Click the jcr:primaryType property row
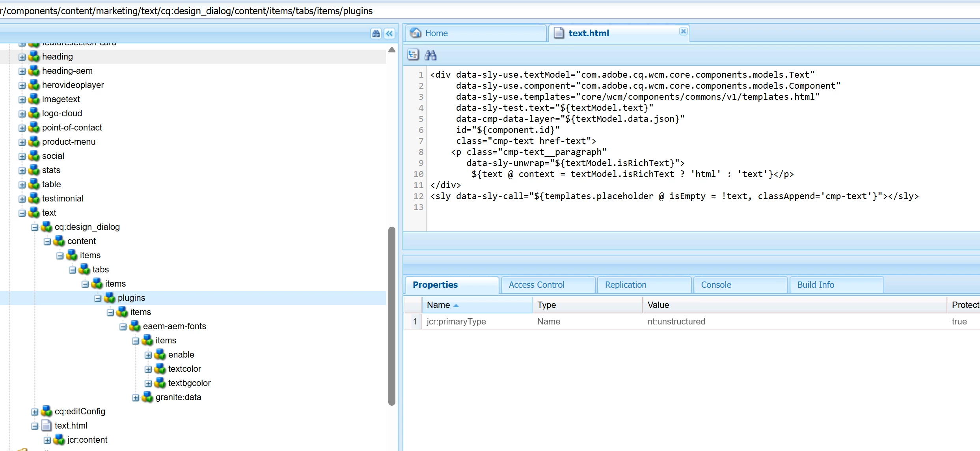 456,321
